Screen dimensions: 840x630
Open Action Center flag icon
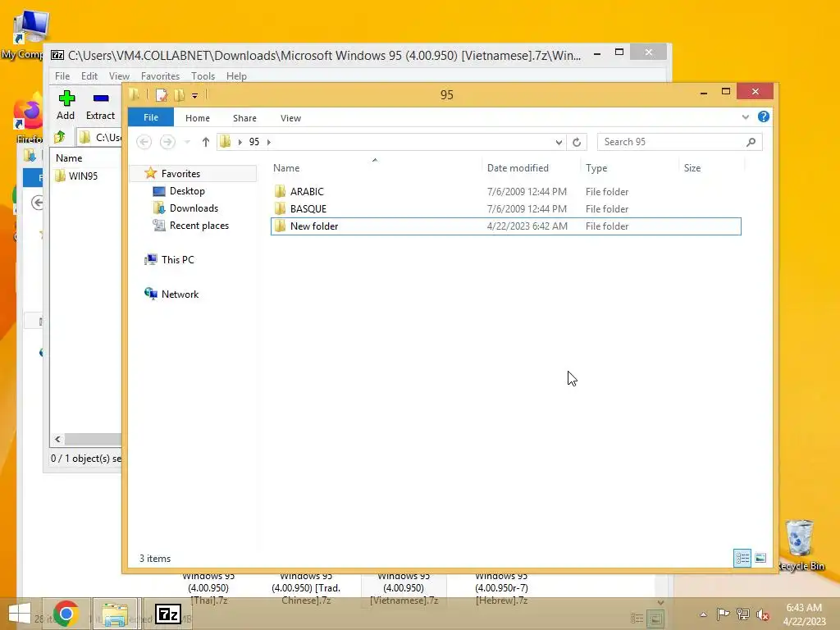[x=723, y=614]
